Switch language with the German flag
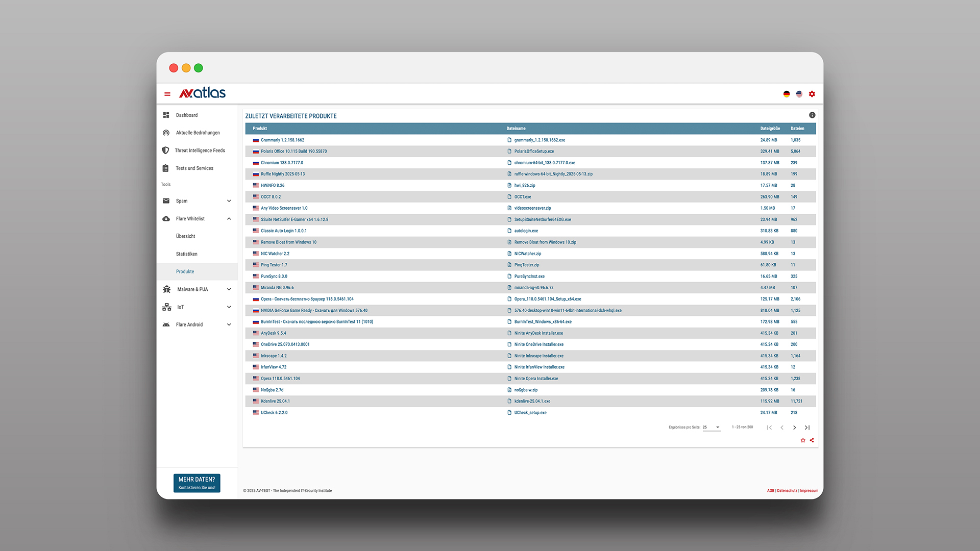Viewport: 980px width, 551px height. (x=787, y=94)
